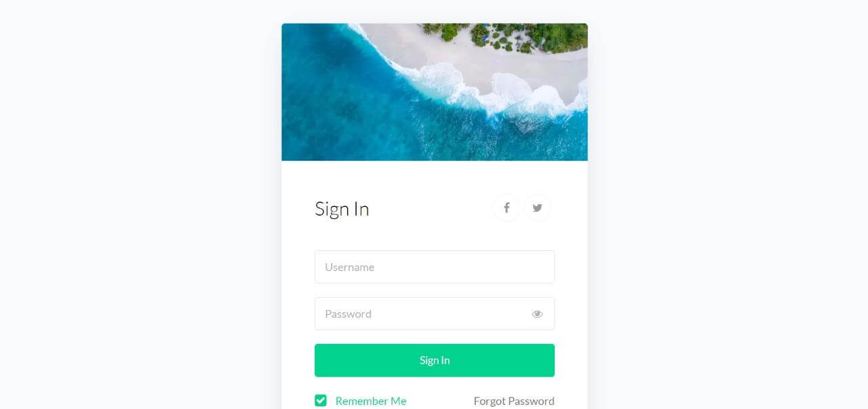Sign in with the Facebook icon
The image size is (868, 409).
point(506,208)
